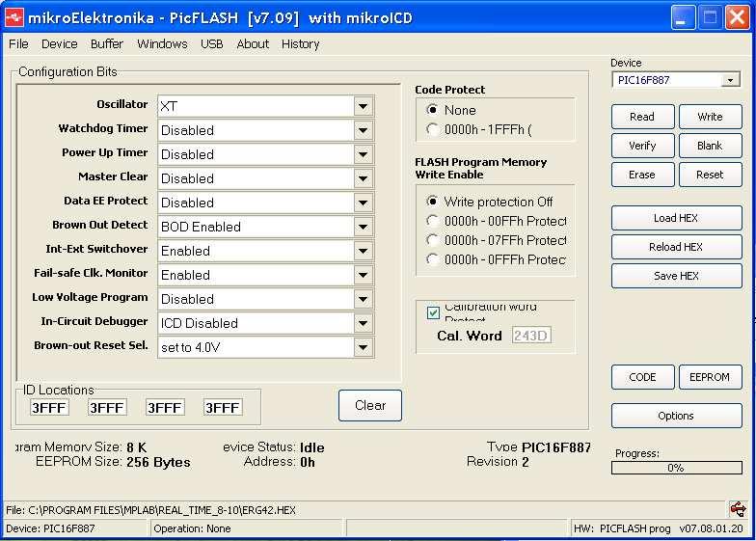The height and width of the screenshot is (541, 756).
Task: Click the Save HEX button
Action: pyautogui.click(x=677, y=276)
